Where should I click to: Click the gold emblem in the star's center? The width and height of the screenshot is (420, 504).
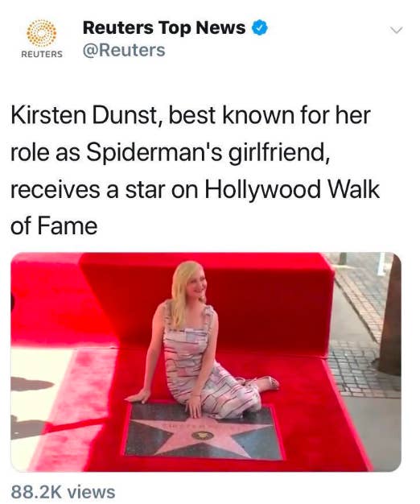click(x=203, y=436)
